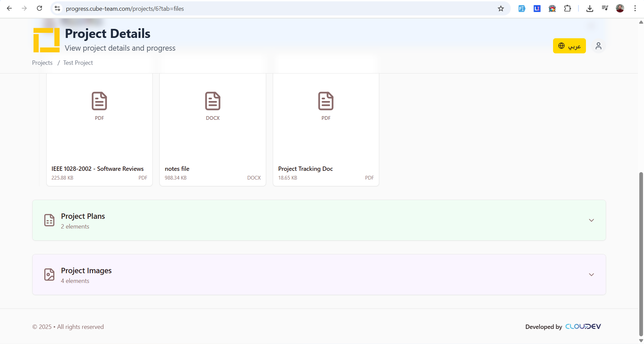
Task: Reload the page with the refresh button
Action: (x=39, y=9)
